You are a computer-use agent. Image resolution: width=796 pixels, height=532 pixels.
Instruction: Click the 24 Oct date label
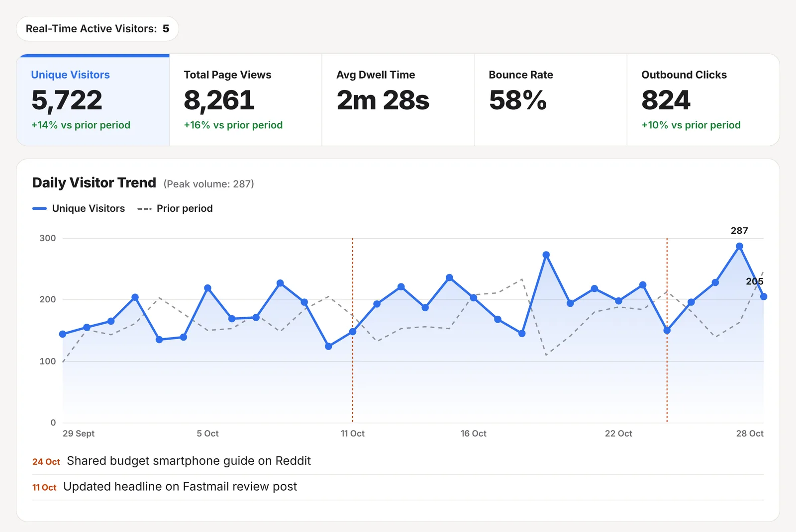pyautogui.click(x=46, y=462)
